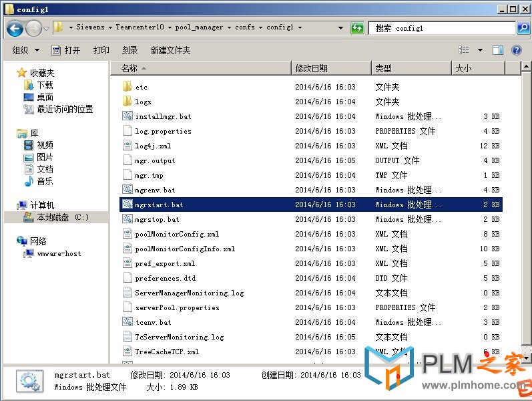Click the search magnifier icon
This screenshot has width=532, height=401.
pos(523,28)
